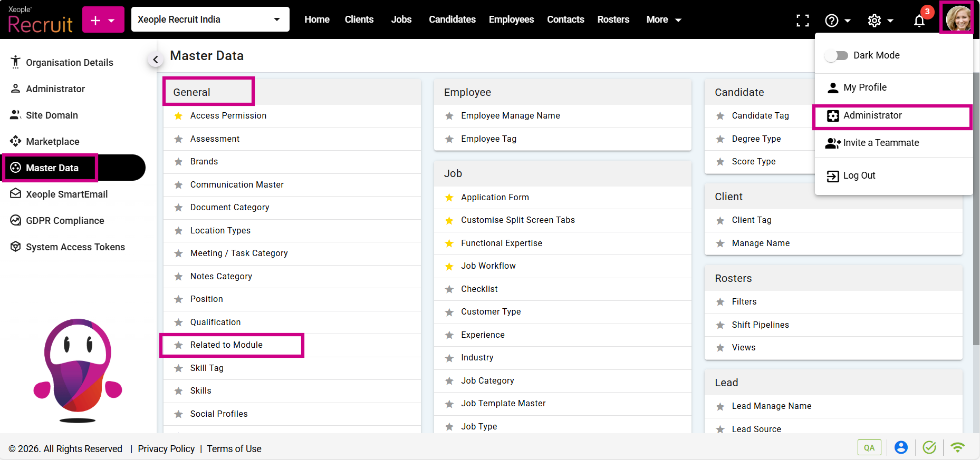This screenshot has height=460, width=980.
Task: Open the user profile avatar menu
Action: (x=957, y=18)
